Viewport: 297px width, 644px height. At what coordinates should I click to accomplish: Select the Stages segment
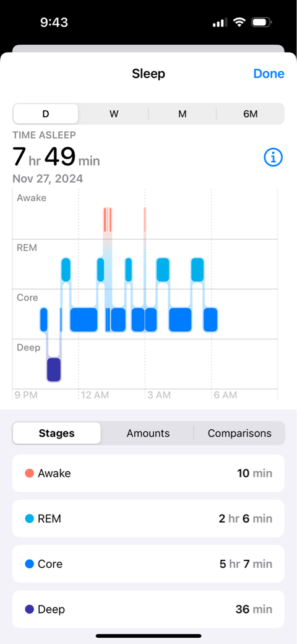click(56, 433)
